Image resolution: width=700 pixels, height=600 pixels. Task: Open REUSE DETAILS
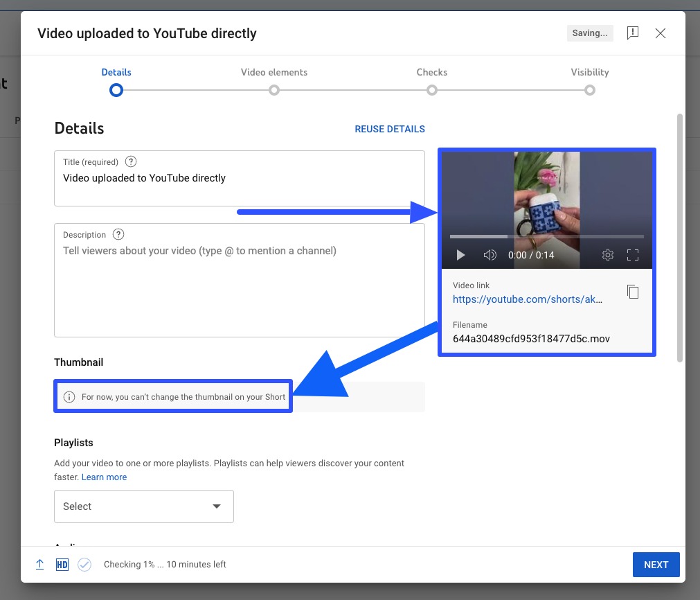pyautogui.click(x=389, y=129)
